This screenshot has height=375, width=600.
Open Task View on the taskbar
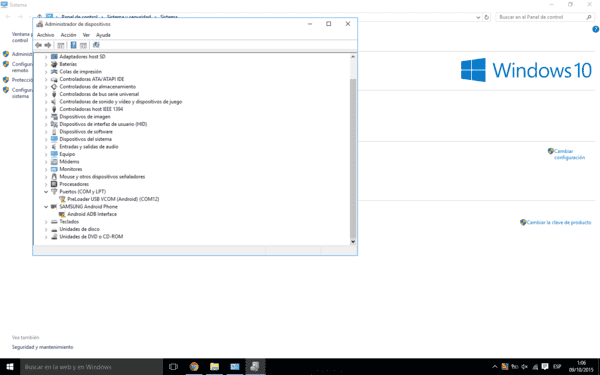tap(173, 367)
